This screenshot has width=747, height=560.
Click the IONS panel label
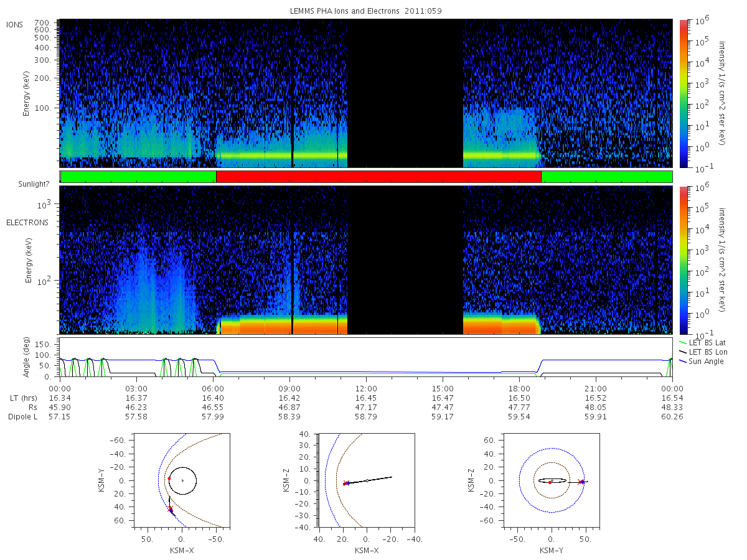coord(15,24)
